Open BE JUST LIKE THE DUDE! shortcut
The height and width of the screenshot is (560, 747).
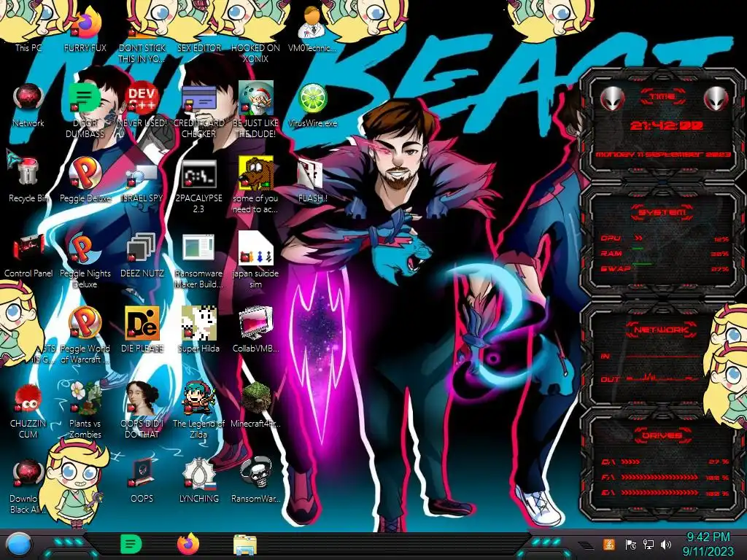click(x=255, y=111)
